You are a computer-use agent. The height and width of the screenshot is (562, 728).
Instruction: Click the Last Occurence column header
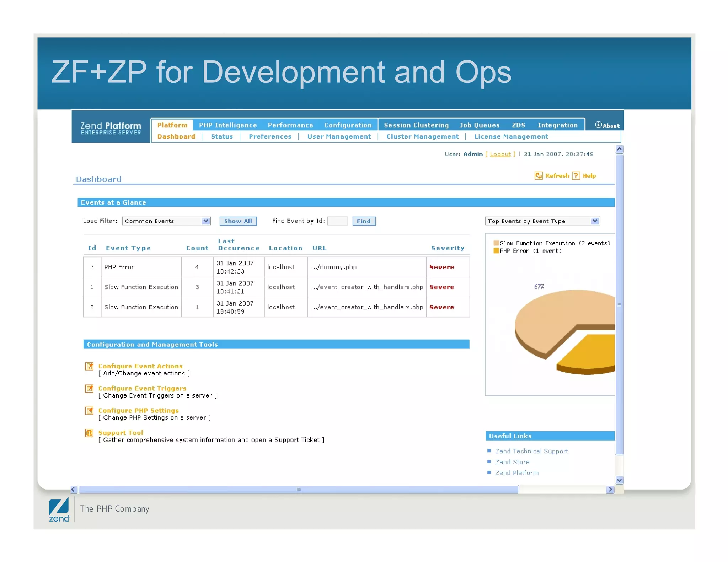(239, 244)
